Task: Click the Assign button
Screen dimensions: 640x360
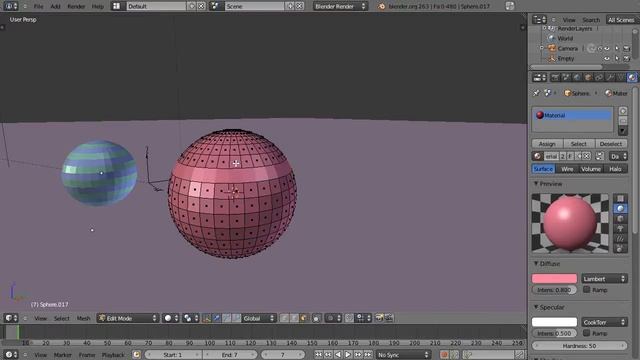Action: [547, 144]
